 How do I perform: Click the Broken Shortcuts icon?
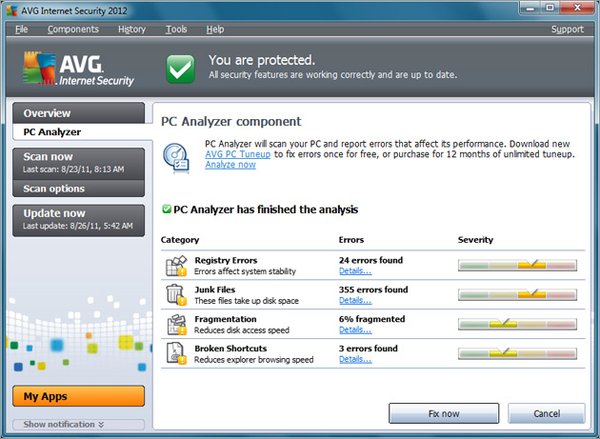pos(176,353)
